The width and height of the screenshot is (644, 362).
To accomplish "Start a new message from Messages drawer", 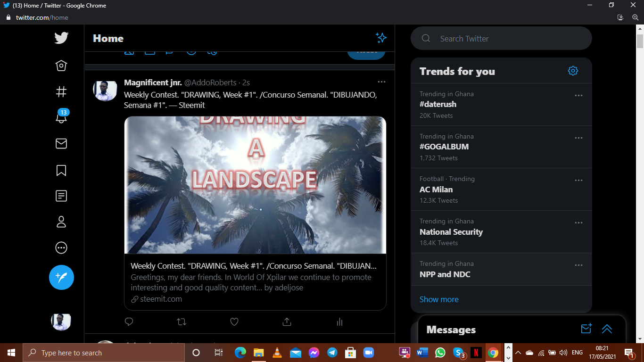I will point(586,329).
